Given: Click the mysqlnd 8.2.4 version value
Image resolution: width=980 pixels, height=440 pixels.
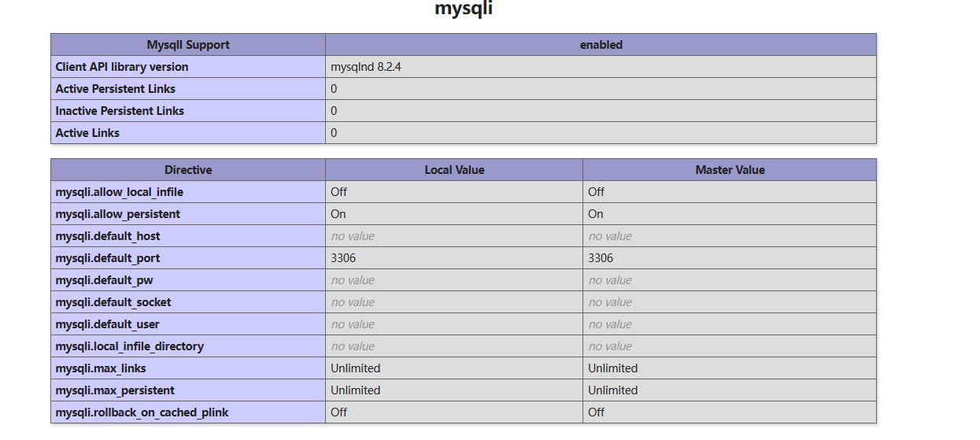Looking at the screenshot, I should click(x=366, y=67).
